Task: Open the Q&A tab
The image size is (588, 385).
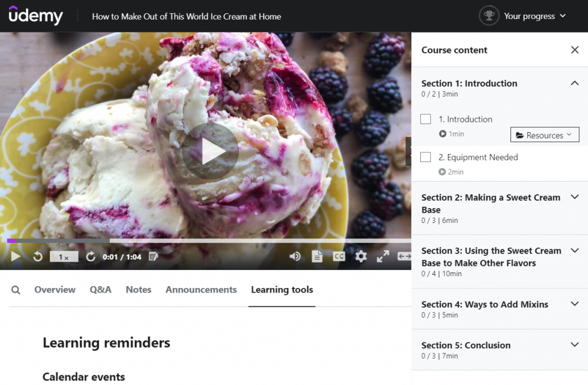Action: (x=100, y=290)
